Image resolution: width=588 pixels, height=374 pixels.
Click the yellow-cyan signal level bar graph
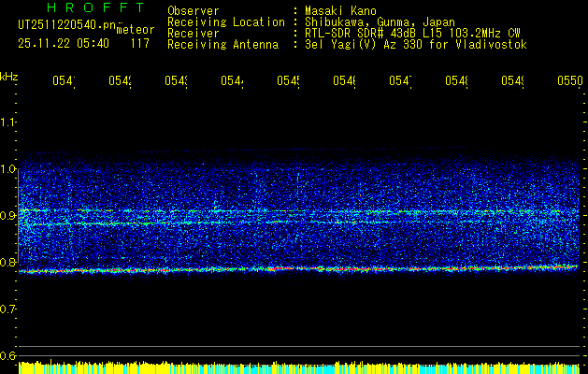pos(299,367)
